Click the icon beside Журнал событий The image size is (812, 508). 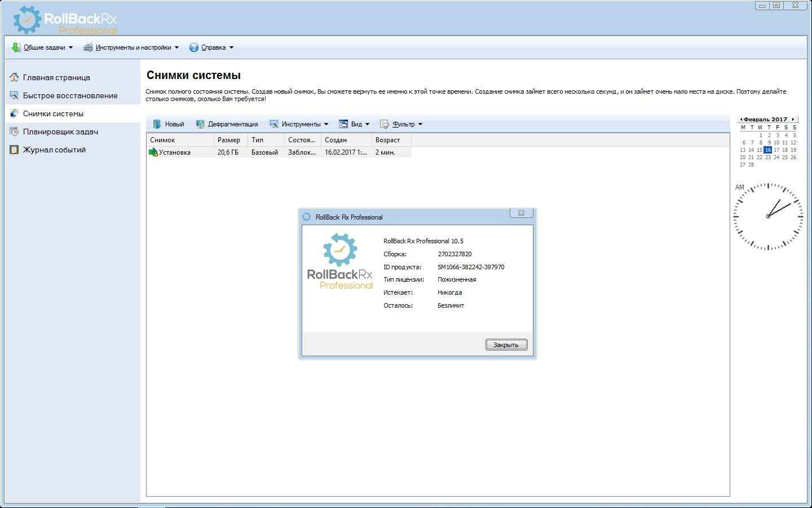14,150
